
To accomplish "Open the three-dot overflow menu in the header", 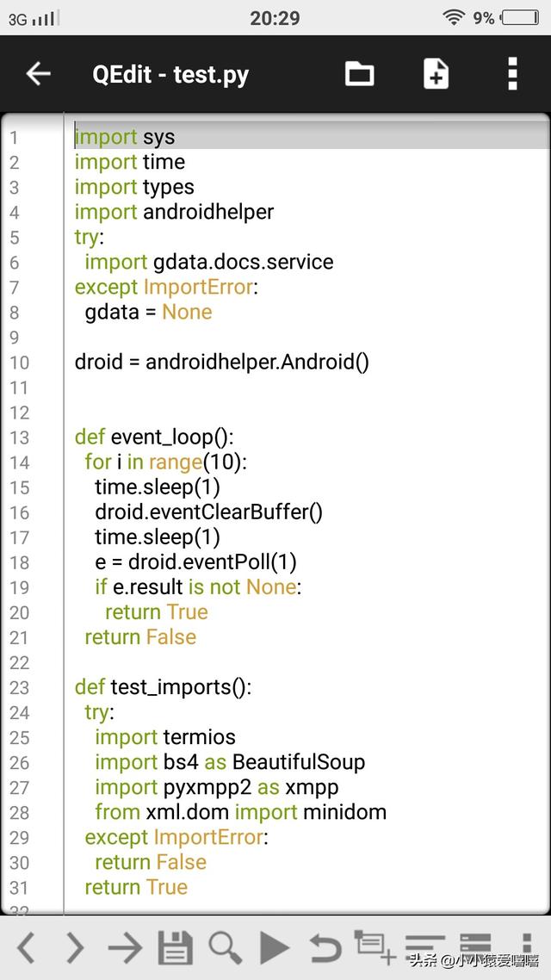I will click(x=512, y=74).
